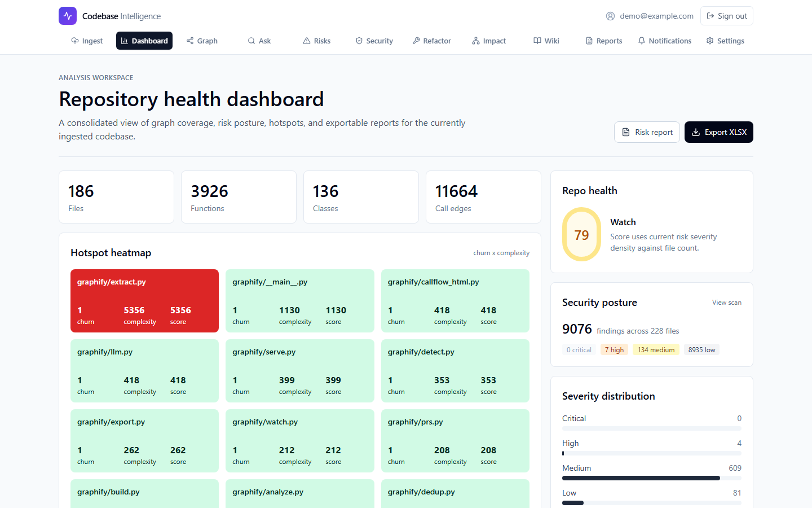Open the Notifications tab

(x=664, y=41)
